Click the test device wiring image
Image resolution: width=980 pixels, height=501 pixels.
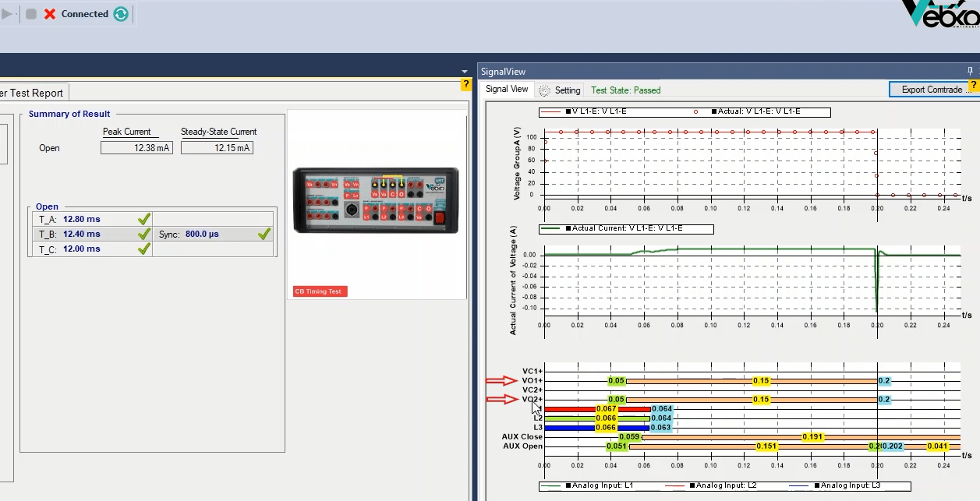376,200
